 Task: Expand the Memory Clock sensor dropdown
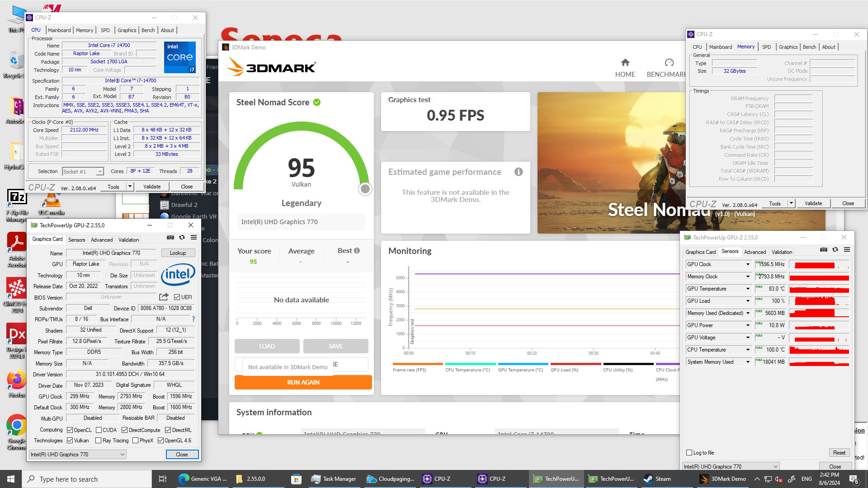click(x=748, y=276)
